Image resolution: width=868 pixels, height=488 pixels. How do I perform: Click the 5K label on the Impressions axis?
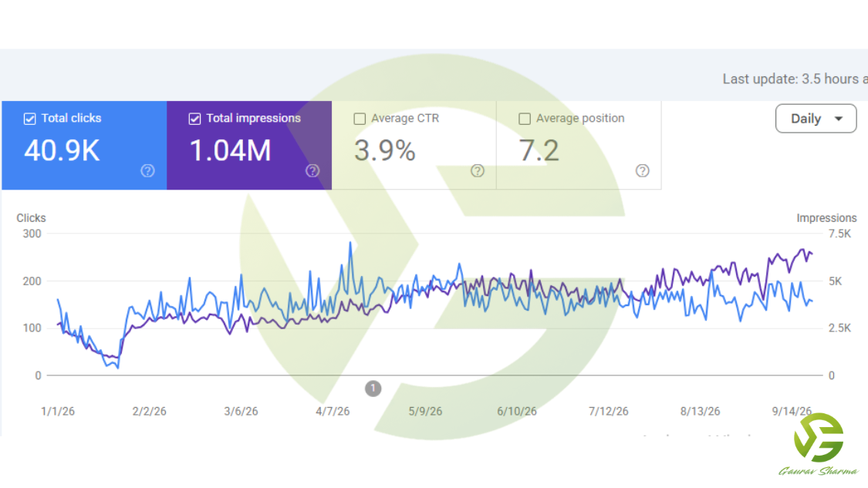(x=836, y=281)
